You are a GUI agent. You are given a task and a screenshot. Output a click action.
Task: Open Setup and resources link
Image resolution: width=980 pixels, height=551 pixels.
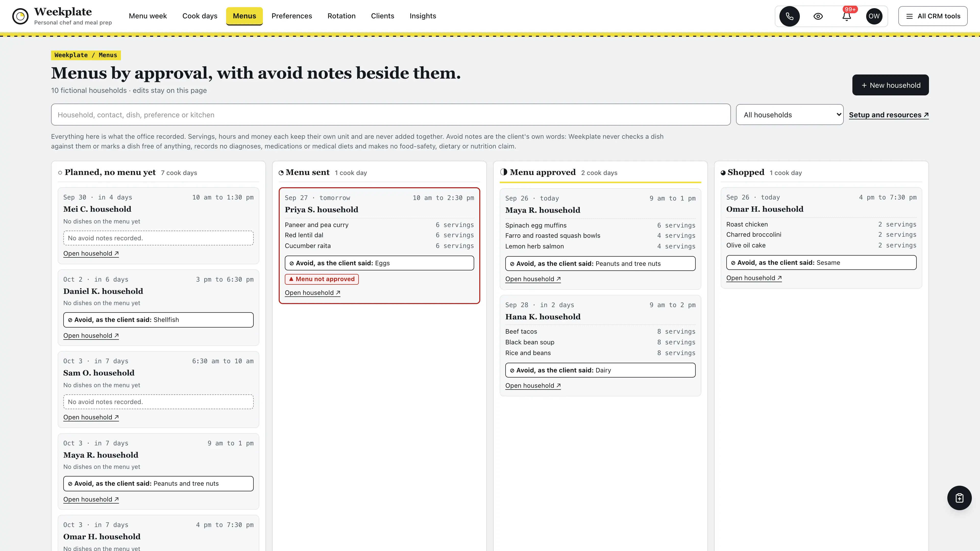click(x=889, y=115)
